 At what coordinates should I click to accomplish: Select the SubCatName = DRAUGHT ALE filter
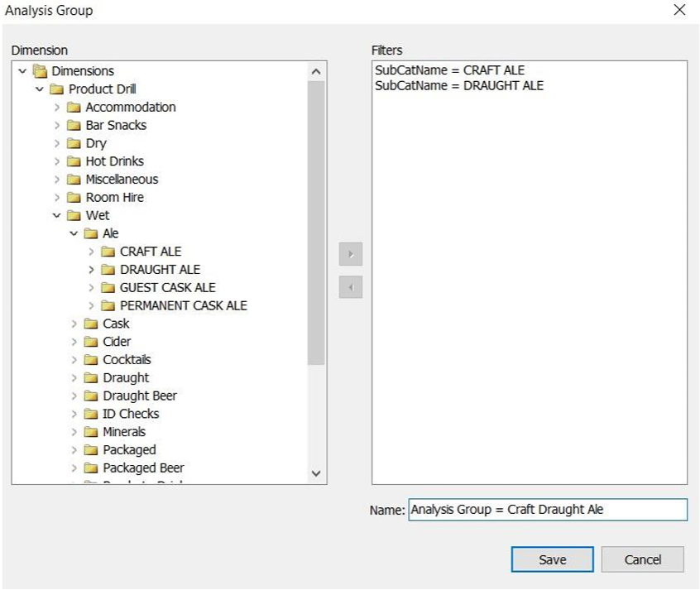(459, 85)
